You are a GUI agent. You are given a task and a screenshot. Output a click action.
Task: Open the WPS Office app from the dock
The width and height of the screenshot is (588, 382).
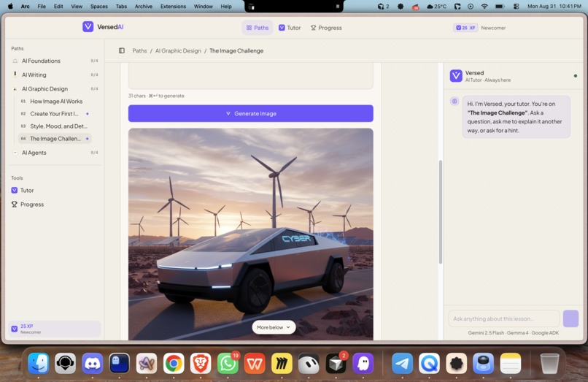point(255,363)
